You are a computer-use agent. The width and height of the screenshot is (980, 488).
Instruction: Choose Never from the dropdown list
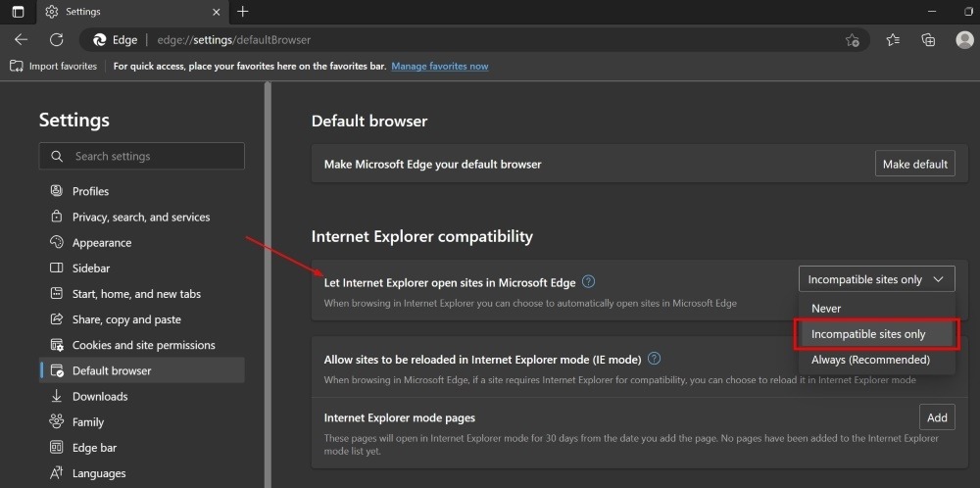[x=877, y=309]
